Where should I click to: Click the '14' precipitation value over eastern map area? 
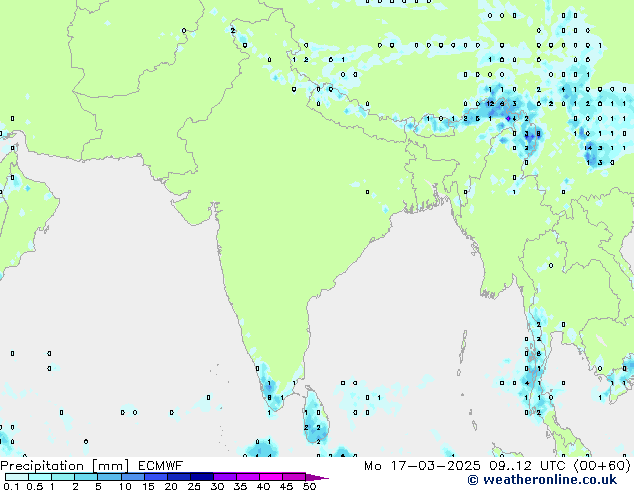click(x=588, y=148)
